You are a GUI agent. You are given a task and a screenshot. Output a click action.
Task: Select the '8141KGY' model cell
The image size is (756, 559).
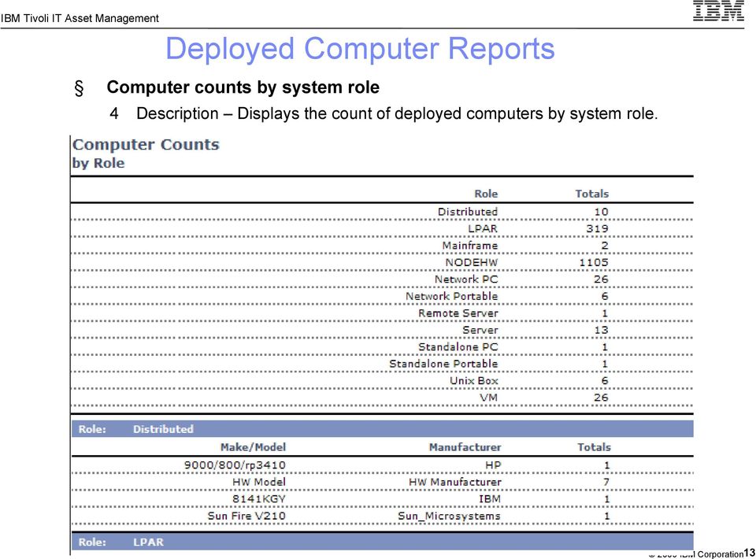click(259, 499)
